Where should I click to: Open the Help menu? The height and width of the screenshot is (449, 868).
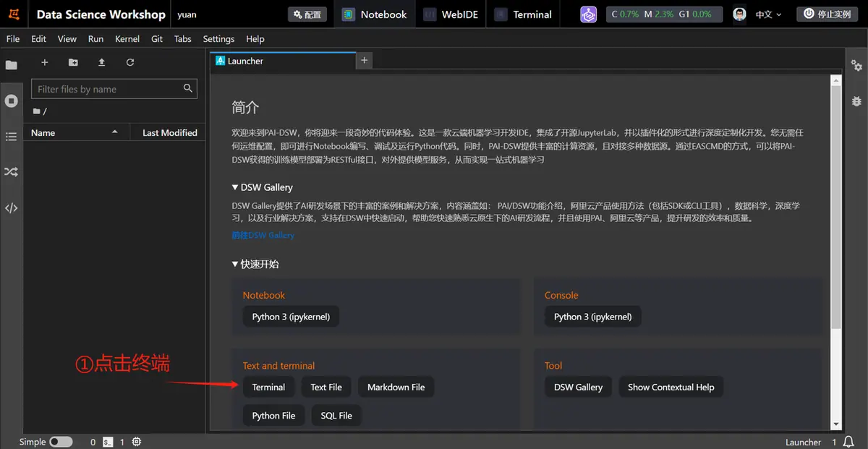pos(255,39)
